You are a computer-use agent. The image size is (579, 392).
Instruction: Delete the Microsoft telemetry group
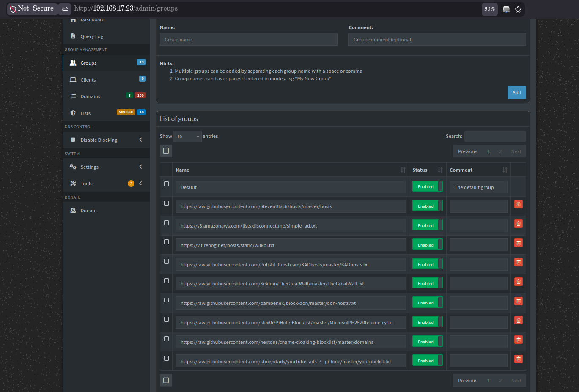point(518,320)
